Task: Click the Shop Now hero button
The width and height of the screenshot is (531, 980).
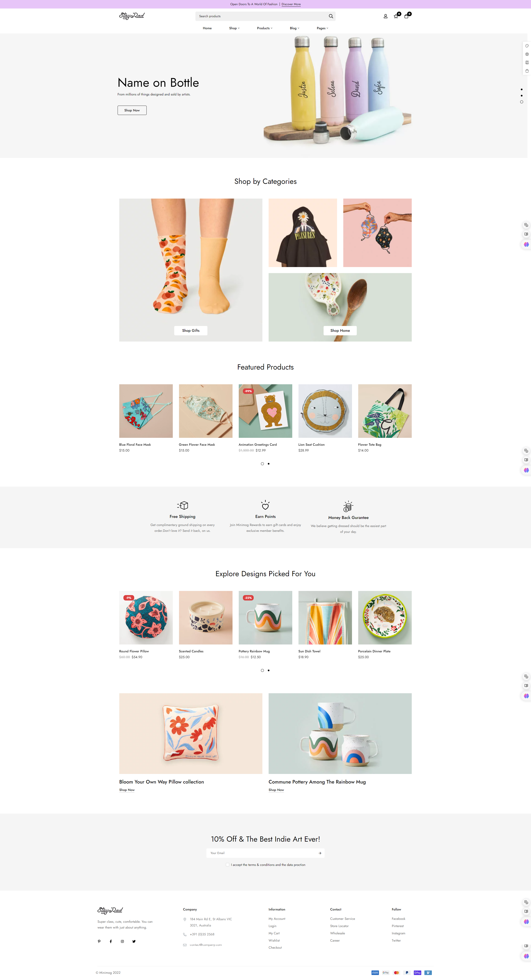Action: 132,110
